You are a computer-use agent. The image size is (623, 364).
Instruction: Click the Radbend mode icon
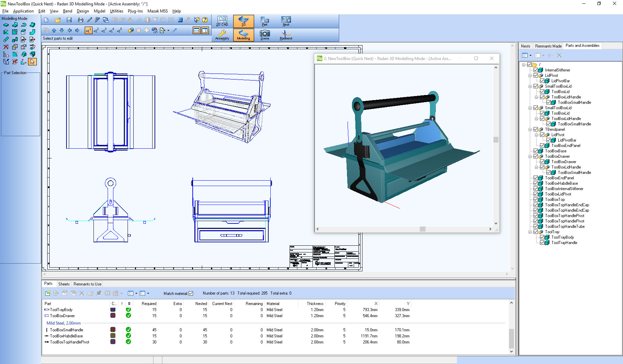click(x=286, y=35)
